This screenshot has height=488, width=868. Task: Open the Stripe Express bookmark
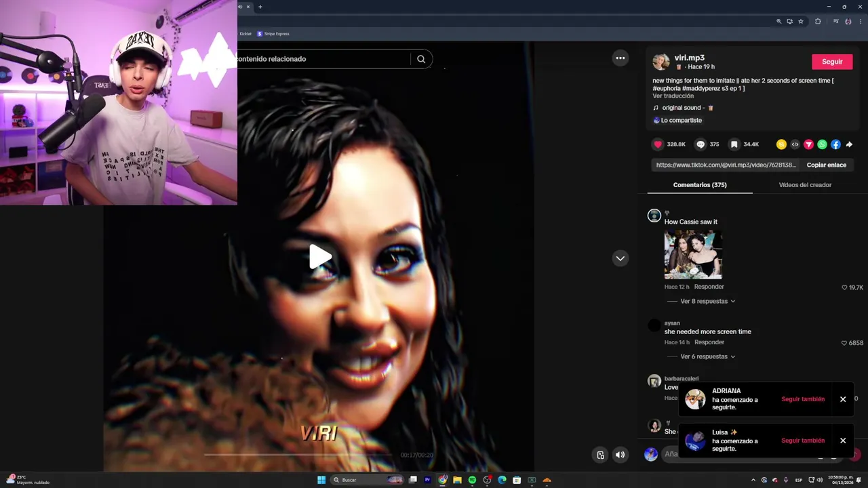tap(273, 34)
